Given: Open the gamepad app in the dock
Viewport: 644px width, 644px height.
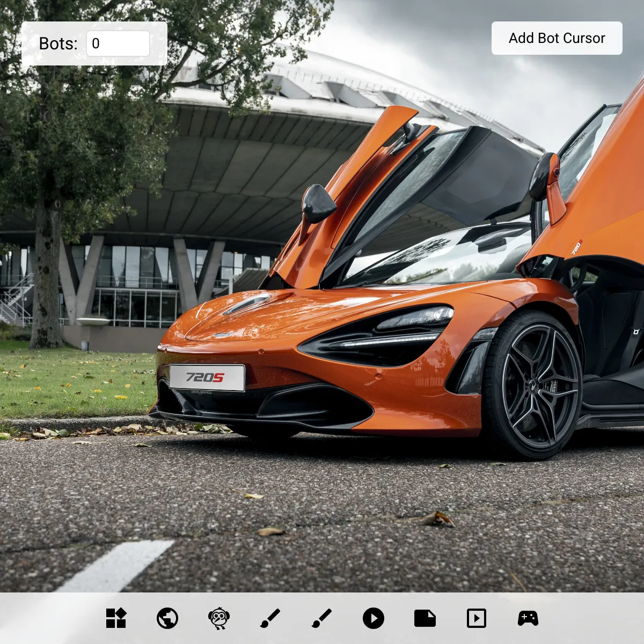Looking at the screenshot, I should [528, 618].
